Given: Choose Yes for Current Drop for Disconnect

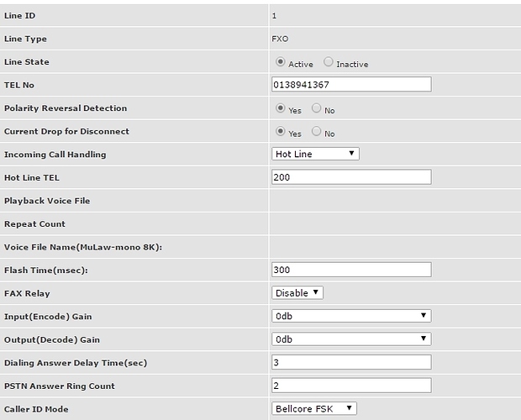Looking at the screenshot, I should coord(280,131).
